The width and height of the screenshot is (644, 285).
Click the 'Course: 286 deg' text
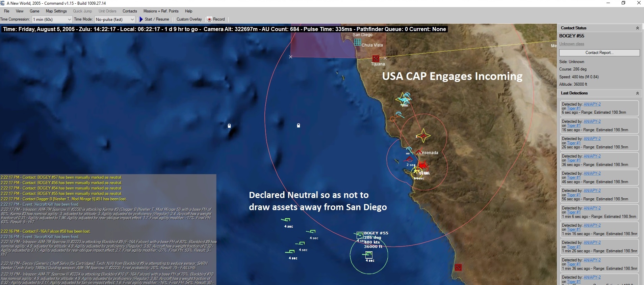tap(573, 69)
